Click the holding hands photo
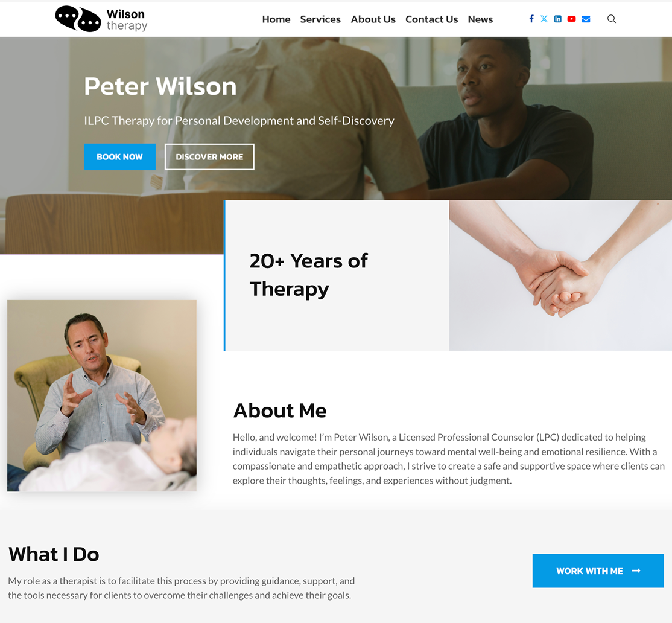 pyautogui.click(x=560, y=275)
